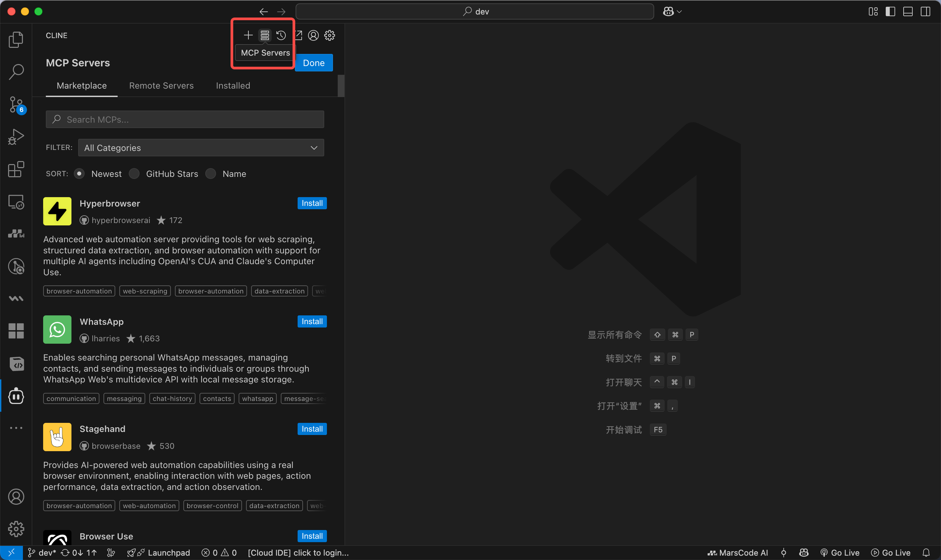Image resolution: width=941 pixels, height=560 pixels.
Task: Click the chat-history tag on WhatsApp
Action: coord(172,399)
